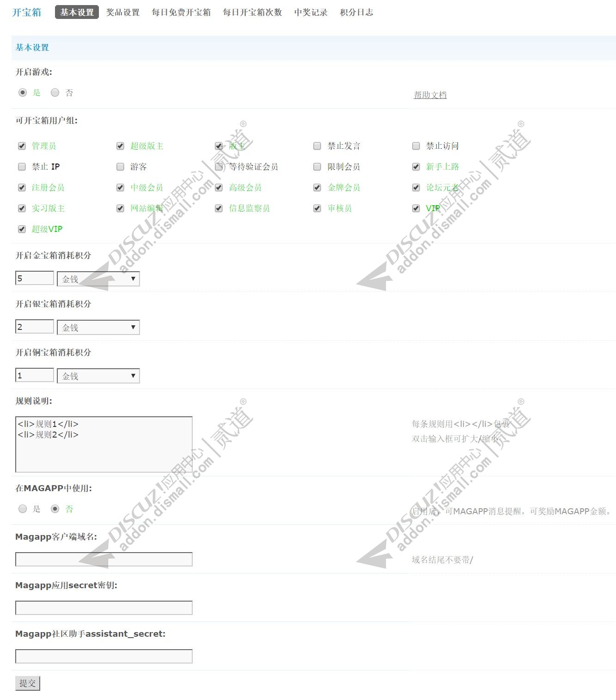Viewport: 616px width, 700px height.
Task: View the 积分日志 tab
Action: point(357,12)
